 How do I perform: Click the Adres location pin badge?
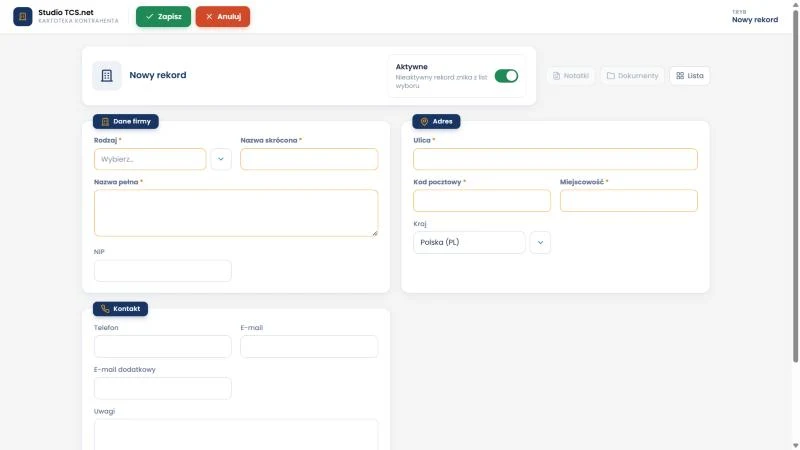[x=436, y=121]
